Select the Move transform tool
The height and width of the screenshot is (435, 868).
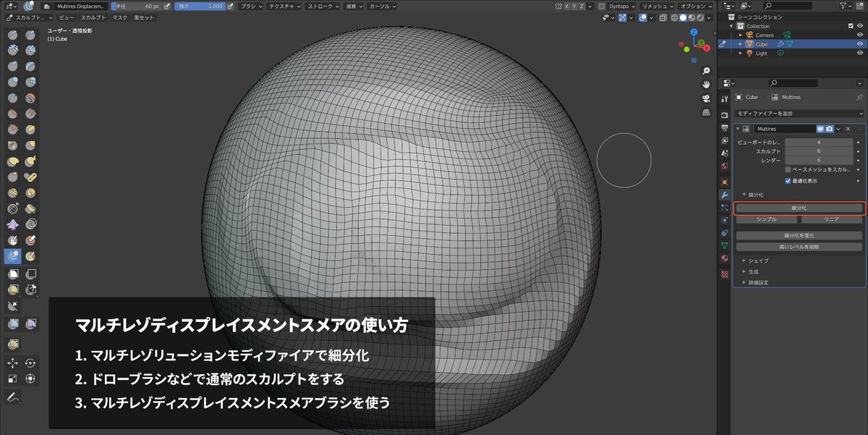tap(13, 363)
